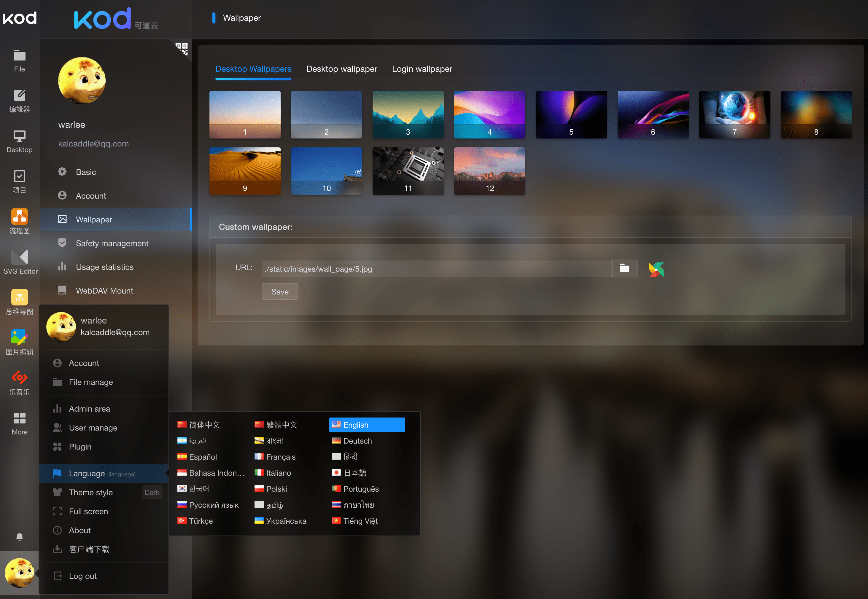Select wallpaper thumbnail 11
Screen dimensions: 868x599
408,171
